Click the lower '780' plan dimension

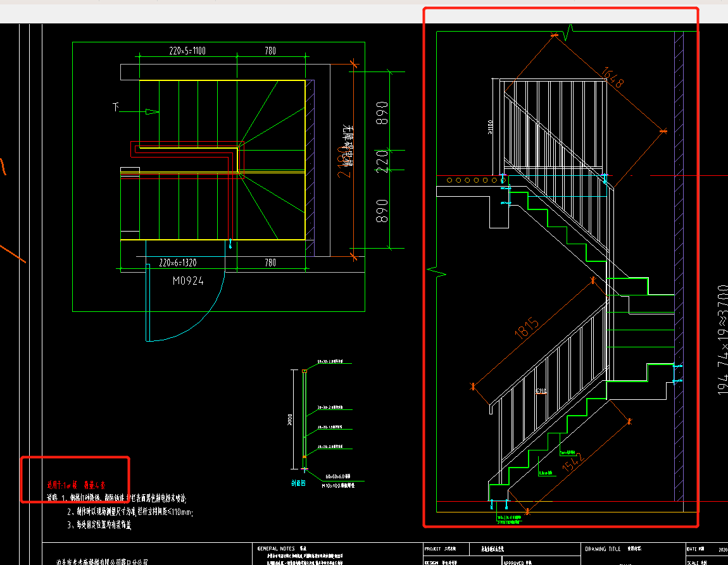[x=270, y=263]
